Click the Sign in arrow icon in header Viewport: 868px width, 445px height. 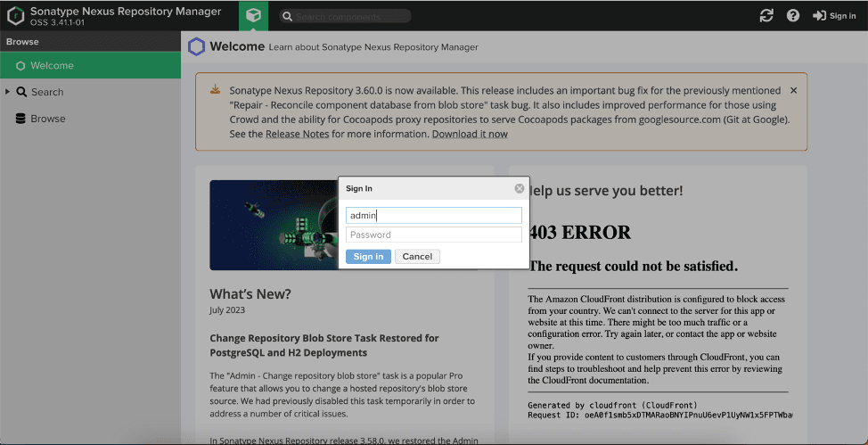[819, 15]
